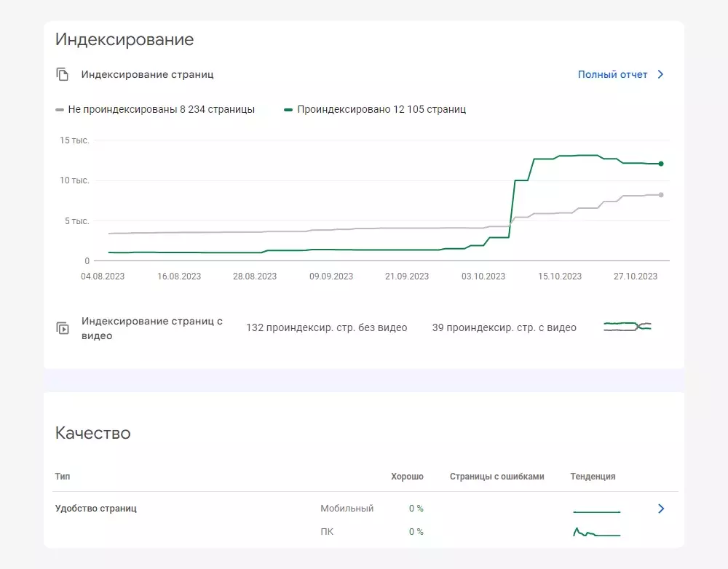Expand the report via the blue chevron arrow
728x569 pixels.
point(660,73)
